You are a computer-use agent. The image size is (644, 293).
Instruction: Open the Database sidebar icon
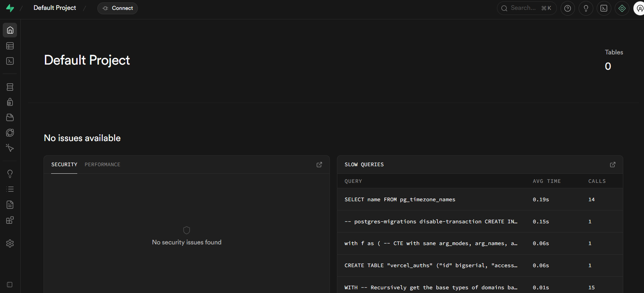10,87
